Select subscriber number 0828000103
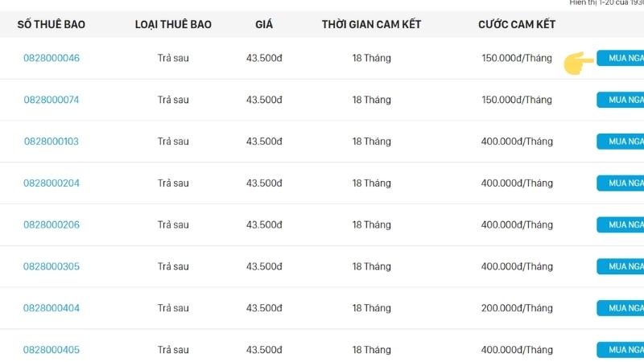The height and width of the screenshot is (362, 644). (52, 142)
